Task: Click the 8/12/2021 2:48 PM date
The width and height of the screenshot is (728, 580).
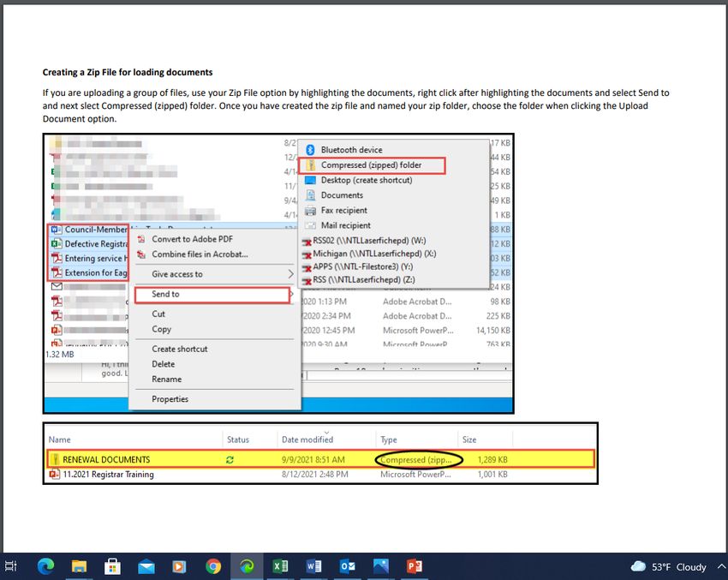Action: [315, 474]
